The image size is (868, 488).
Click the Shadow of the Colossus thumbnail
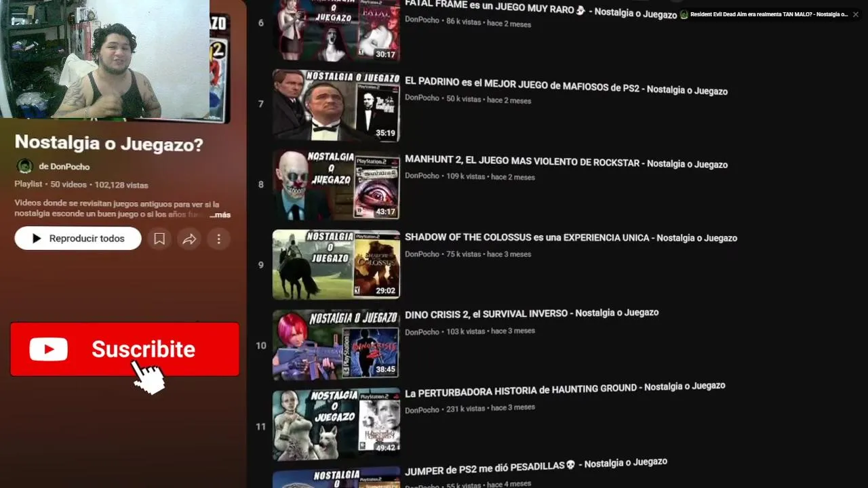pos(336,264)
